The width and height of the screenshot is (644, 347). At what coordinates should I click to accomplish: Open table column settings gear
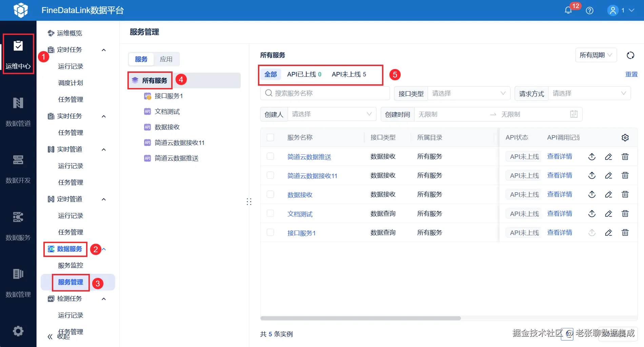pos(625,137)
